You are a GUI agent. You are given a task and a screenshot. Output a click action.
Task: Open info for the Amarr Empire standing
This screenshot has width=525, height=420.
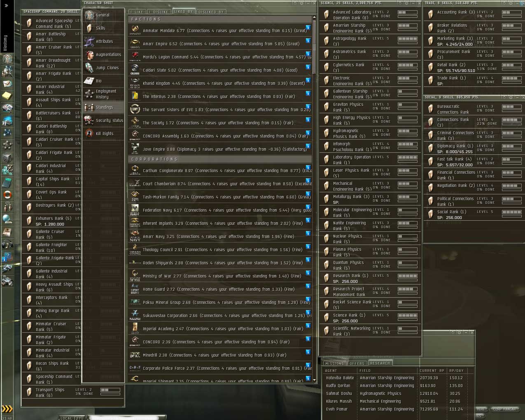308,41
